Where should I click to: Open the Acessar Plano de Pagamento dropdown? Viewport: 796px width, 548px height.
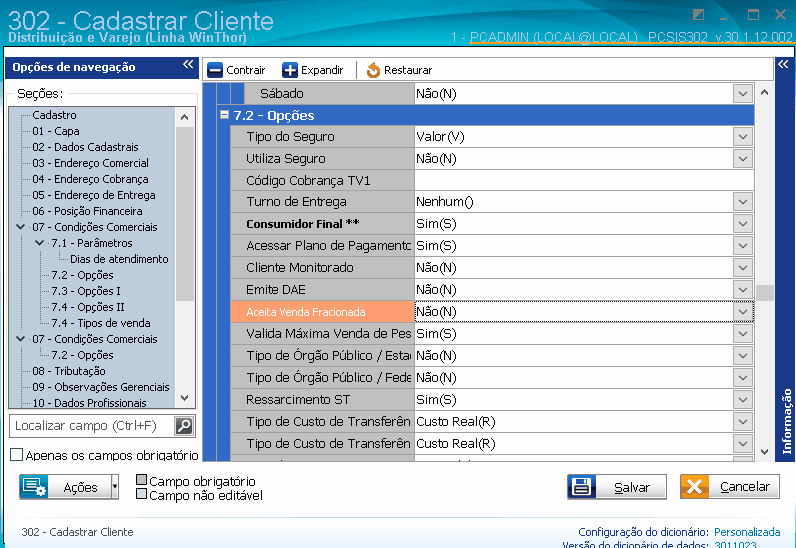(743, 246)
